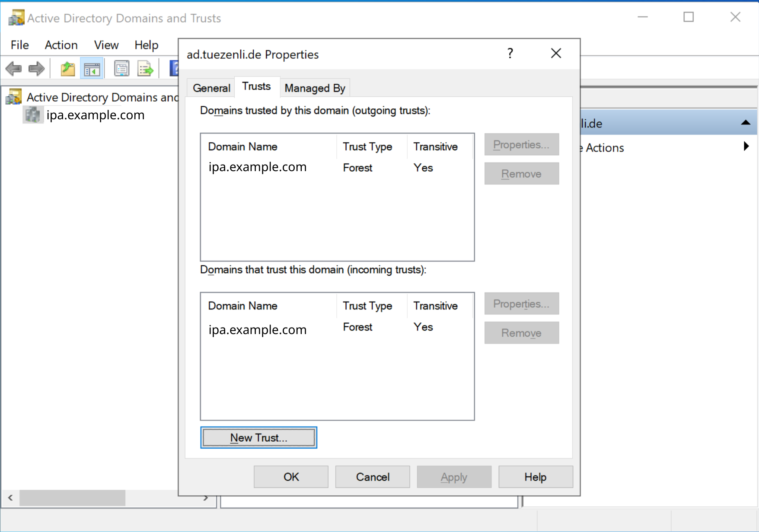Select the Active Directory Domains root tree node
Image resolution: width=759 pixels, height=532 pixels.
click(x=102, y=97)
